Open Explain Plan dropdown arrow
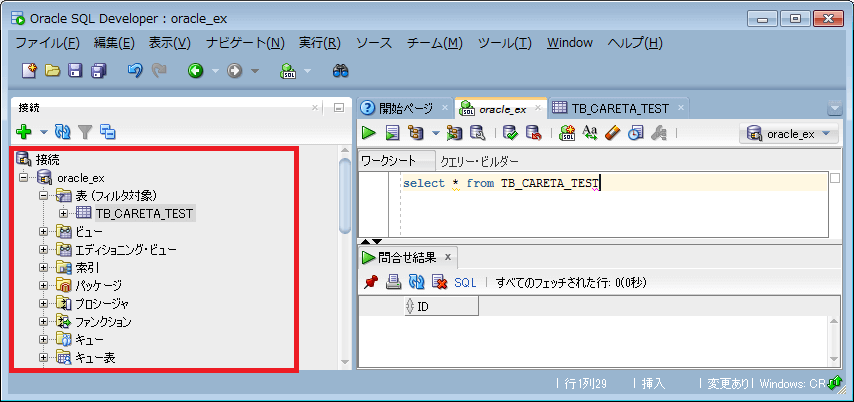Screen dimensions: 854x402 coord(435,133)
